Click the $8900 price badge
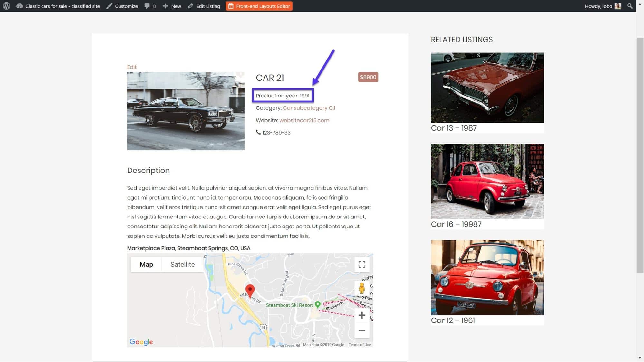The width and height of the screenshot is (644, 362). [x=368, y=77]
